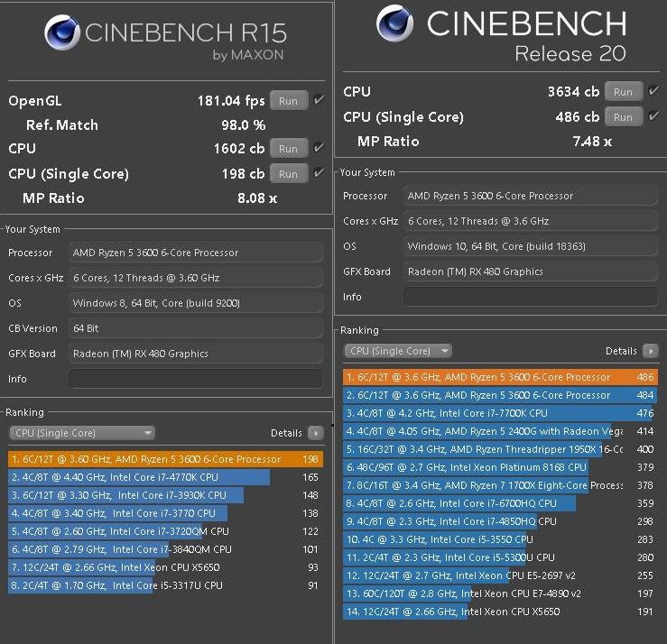The image size is (667, 644).
Task: Run the CPU test in Cinebench R20
Action: pos(623,91)
